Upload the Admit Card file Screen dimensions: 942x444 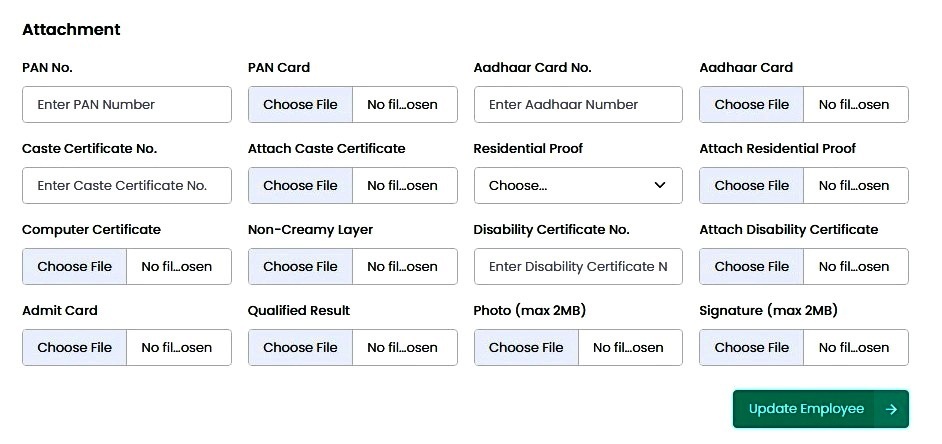75,348
